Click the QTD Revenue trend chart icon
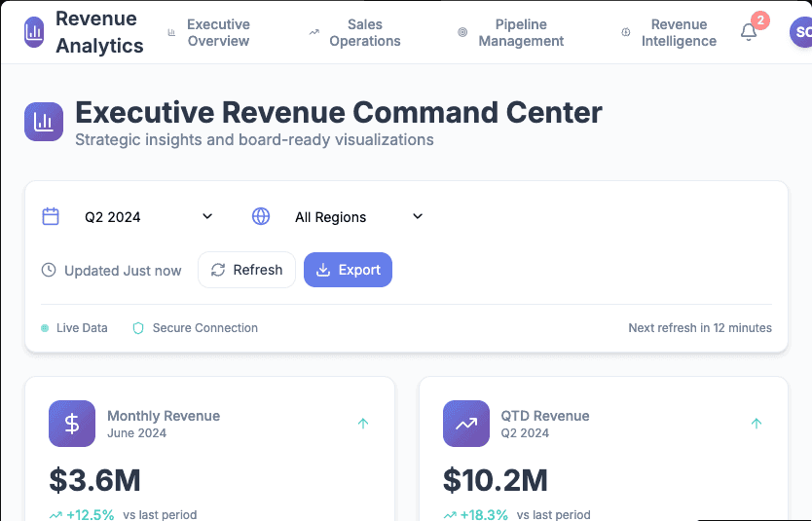The height and width of the screenshot is (521, 812). 466,424
